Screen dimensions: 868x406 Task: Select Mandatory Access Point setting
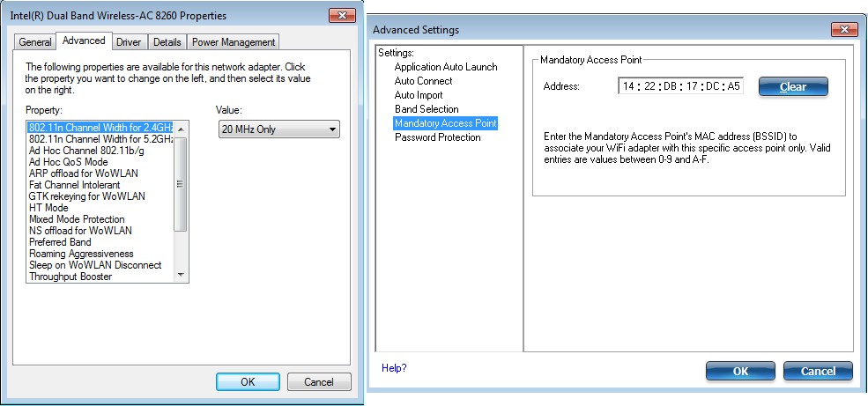coord(446,122)
